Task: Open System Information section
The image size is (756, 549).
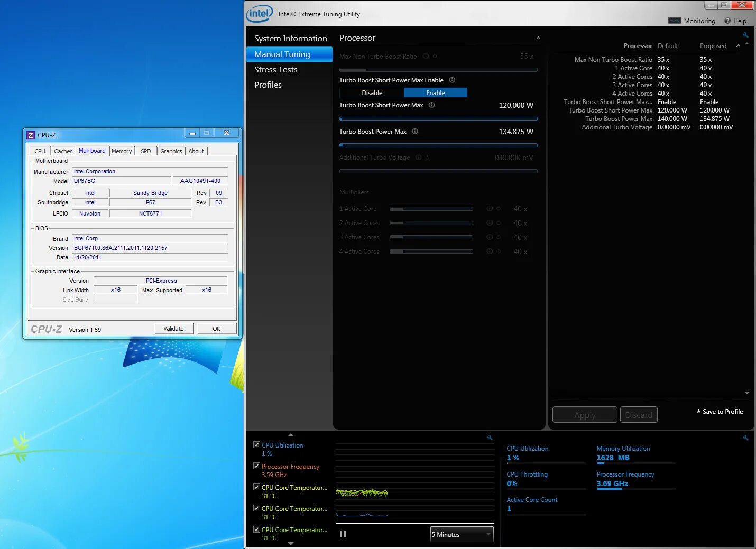Action: pyautogui.click(x=290, y=39)
